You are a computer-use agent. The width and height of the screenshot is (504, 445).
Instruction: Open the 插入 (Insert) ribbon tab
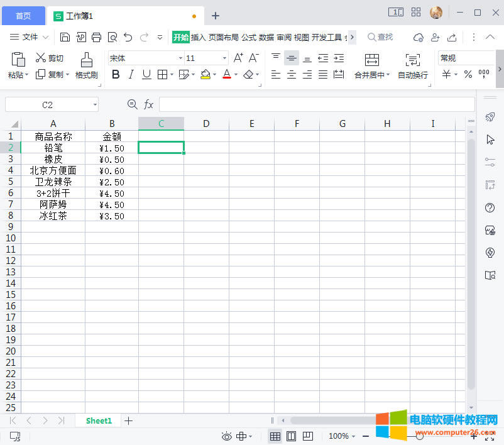(x=198, y=37)
